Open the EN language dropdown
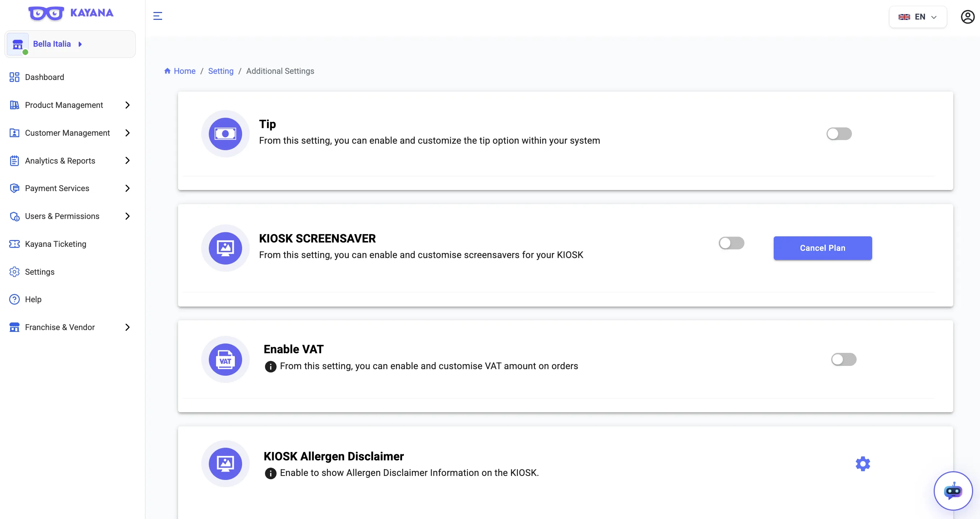The image size is (980, 519). pyautogui.click(x=918, y=17)
